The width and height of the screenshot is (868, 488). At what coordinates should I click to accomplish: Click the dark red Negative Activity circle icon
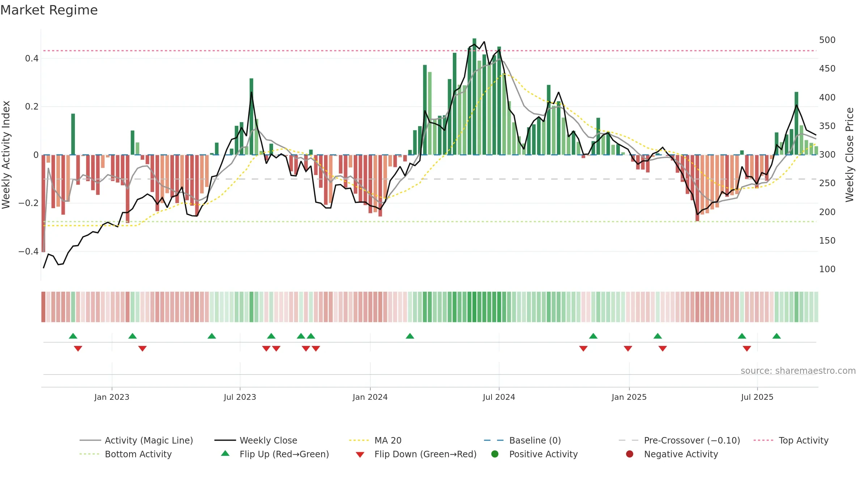(x=630, y=454)
